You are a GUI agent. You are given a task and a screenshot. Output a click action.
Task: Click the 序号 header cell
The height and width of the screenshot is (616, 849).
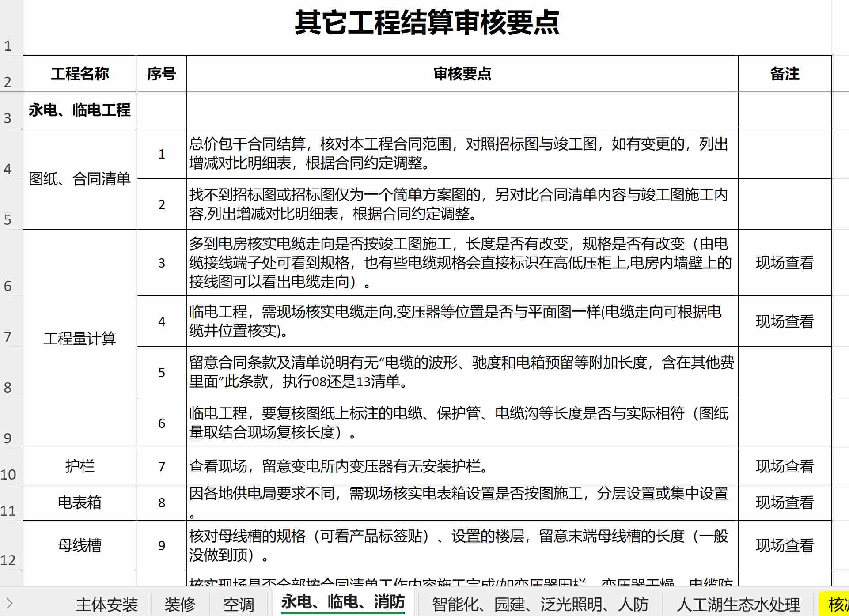[x=162, y=74]
